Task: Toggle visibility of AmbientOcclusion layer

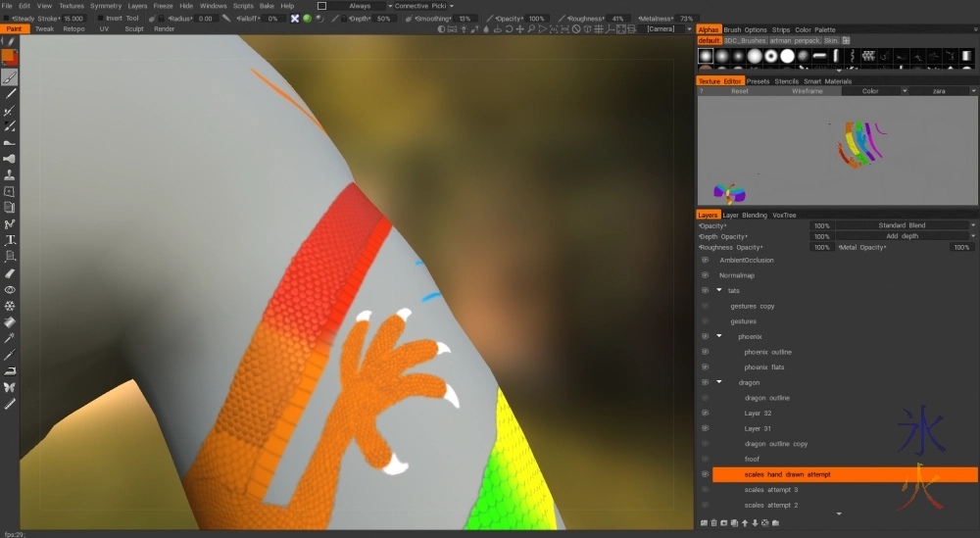Action: [x=705, y=261]
